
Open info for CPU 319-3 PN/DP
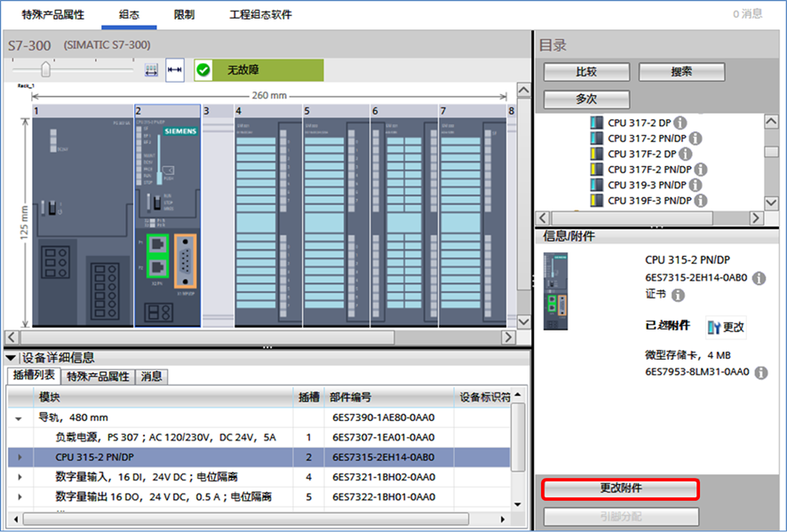[696, 186]
